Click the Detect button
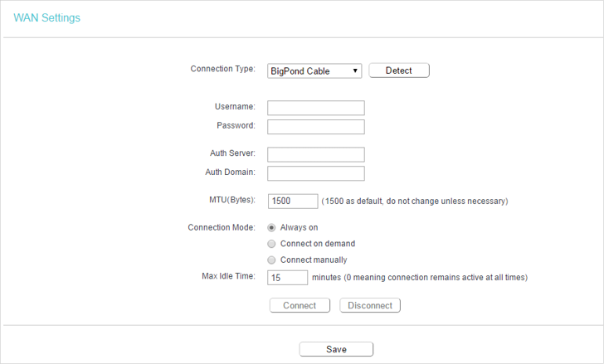Image resolution: width=604 pixels, height=364 pixels. coord(399,70)
